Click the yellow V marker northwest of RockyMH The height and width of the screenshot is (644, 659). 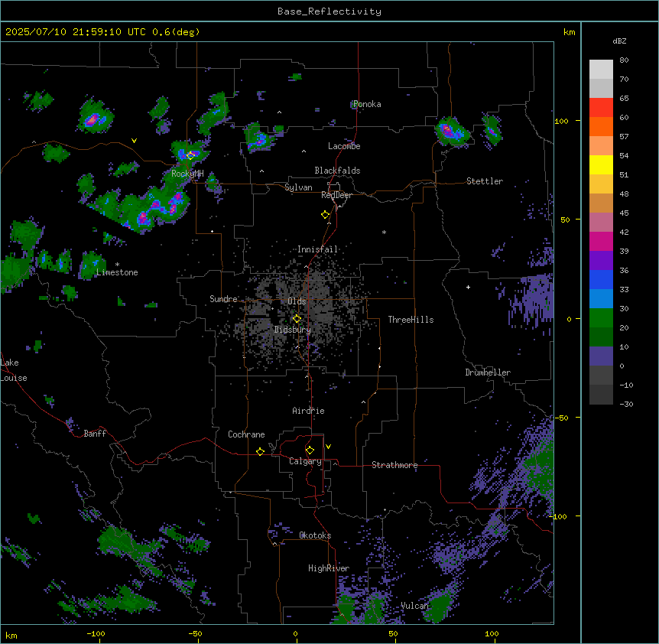tap(134, 141)
